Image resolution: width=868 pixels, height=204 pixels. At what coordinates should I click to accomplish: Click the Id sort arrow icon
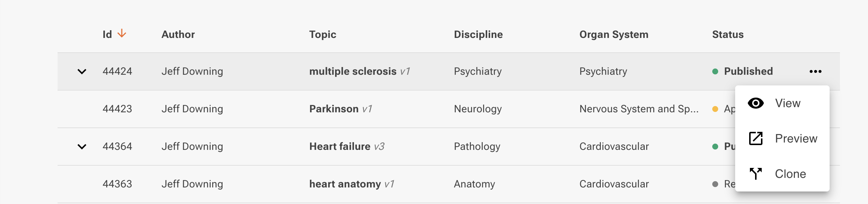(122, 34)
